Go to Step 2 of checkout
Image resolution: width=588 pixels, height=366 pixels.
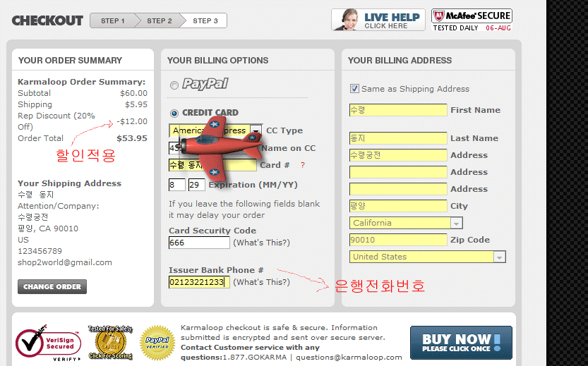(x=160, y=20)
